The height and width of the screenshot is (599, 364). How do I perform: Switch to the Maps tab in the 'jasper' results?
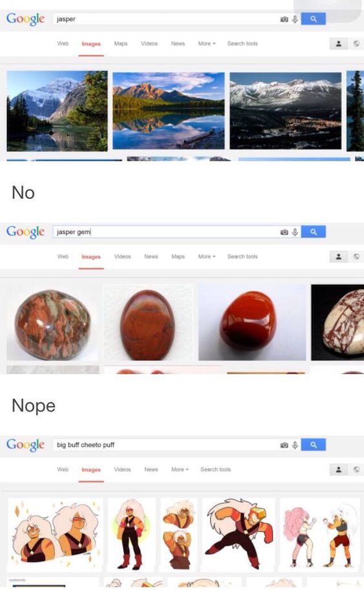[121, 43]
